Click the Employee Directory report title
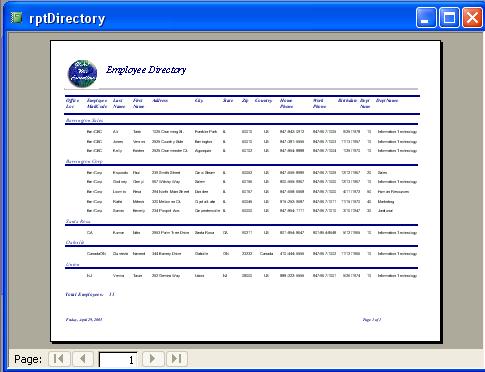The height and width of the screenshot is (372, 485). click(x=146, y=70)
